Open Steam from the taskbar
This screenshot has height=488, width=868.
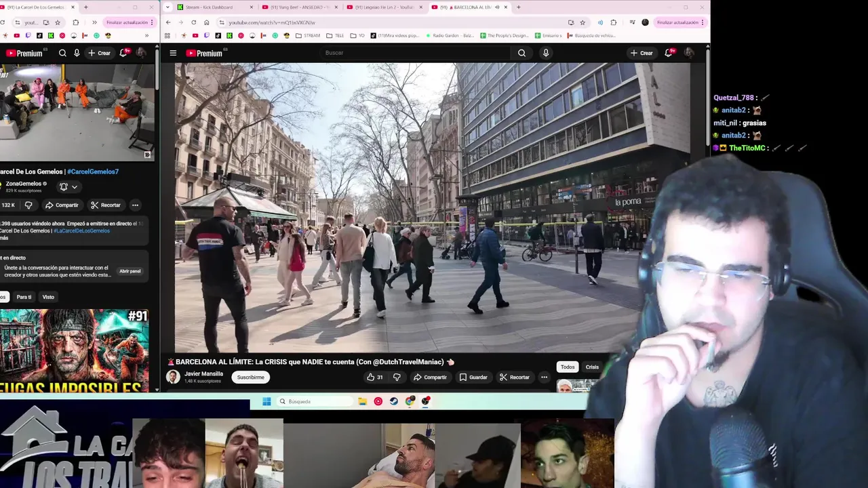(x=394, y=401)
